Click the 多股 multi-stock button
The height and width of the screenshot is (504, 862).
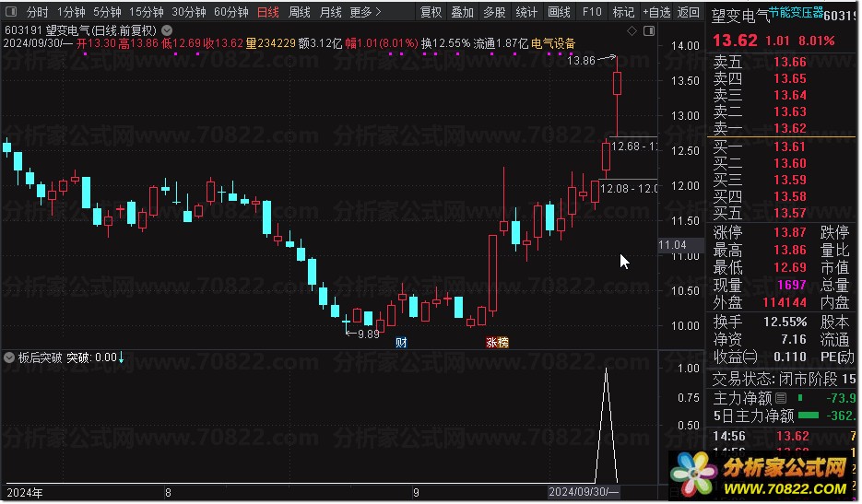click(494, 12)
